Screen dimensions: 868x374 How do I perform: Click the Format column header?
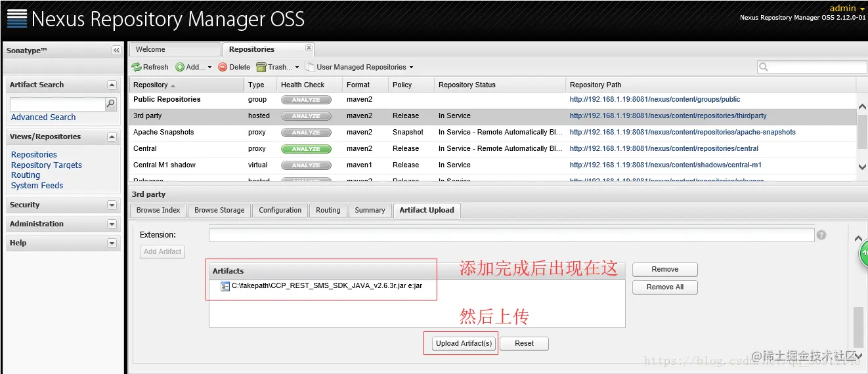[365, 85]
